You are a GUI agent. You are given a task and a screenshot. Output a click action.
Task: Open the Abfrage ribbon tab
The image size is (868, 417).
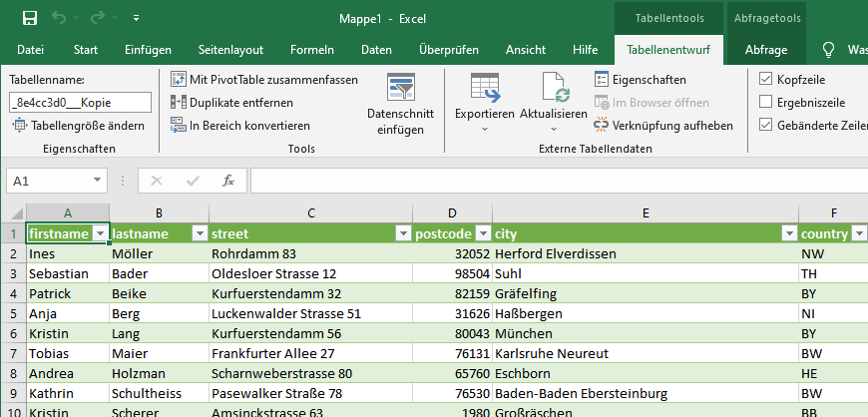(765, 50)
